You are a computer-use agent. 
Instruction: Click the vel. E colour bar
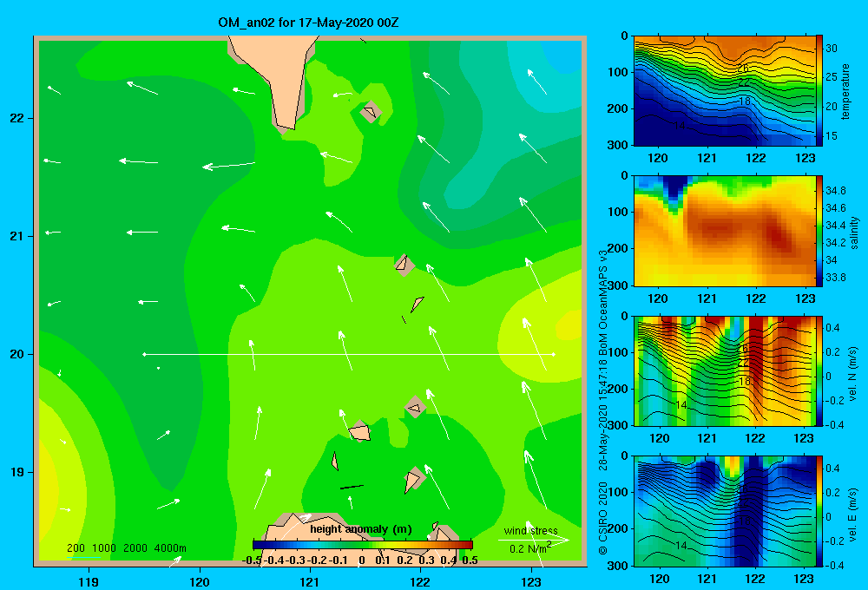tap(819, 511)
